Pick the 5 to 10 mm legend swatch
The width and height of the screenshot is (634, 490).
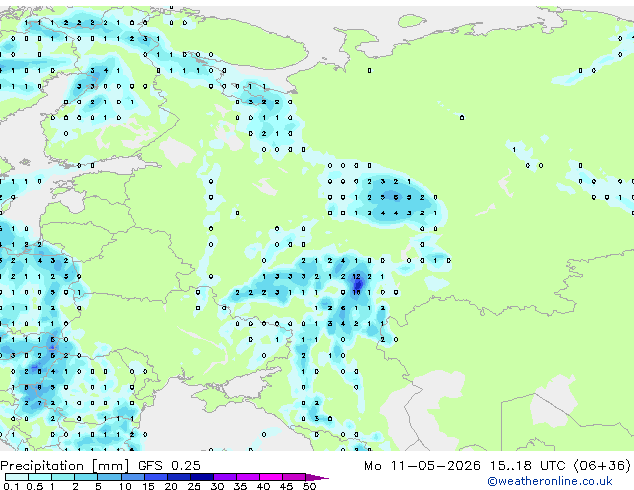[x=110, y=477]
